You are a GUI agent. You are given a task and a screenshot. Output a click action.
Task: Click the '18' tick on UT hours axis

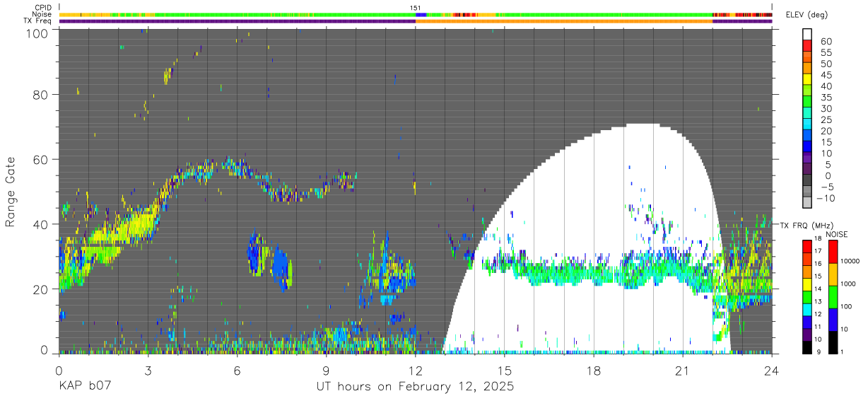[x=594, y=371]
